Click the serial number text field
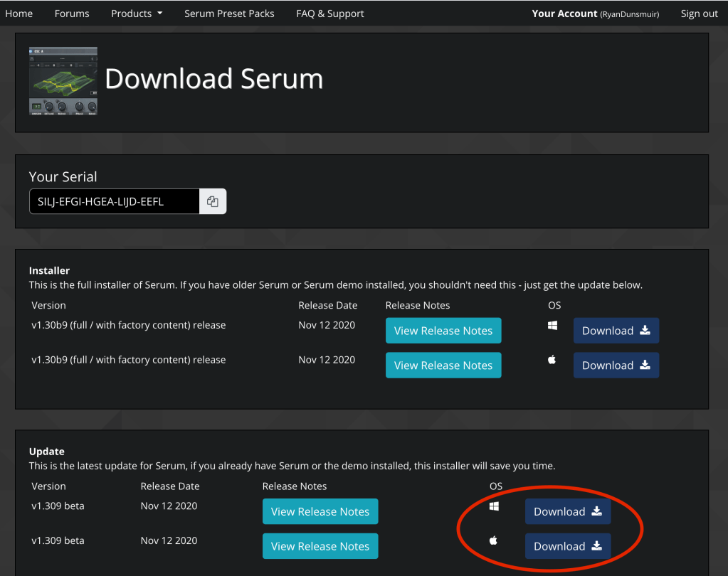728x576 pixels. click(x=114, y=202)
